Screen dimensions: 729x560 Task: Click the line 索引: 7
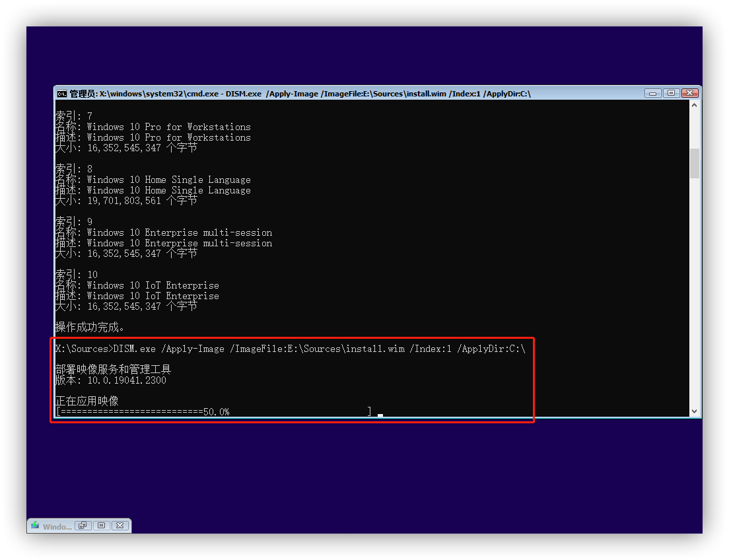coord(74,116)
